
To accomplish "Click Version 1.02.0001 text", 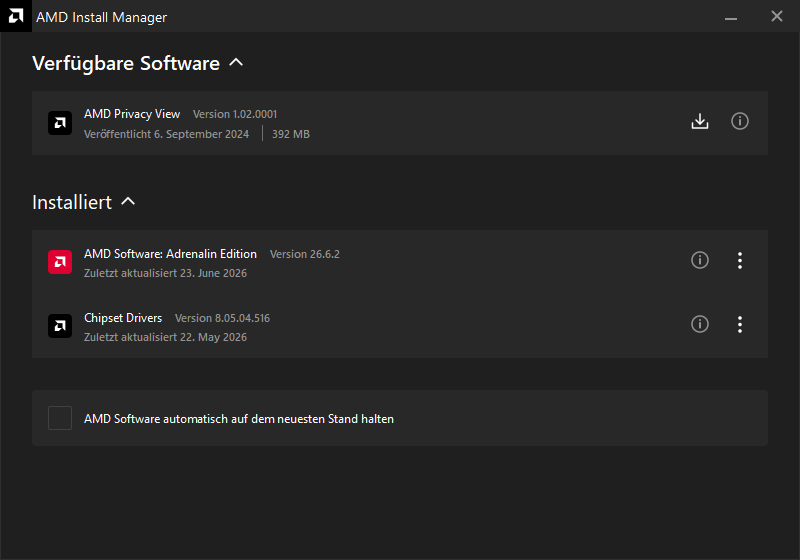I will click(235, 114).
